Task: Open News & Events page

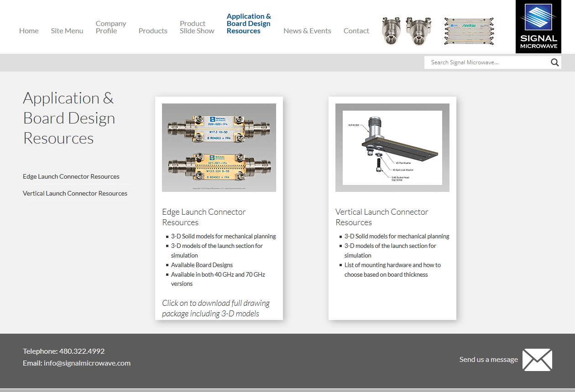Action: [307, 31]
